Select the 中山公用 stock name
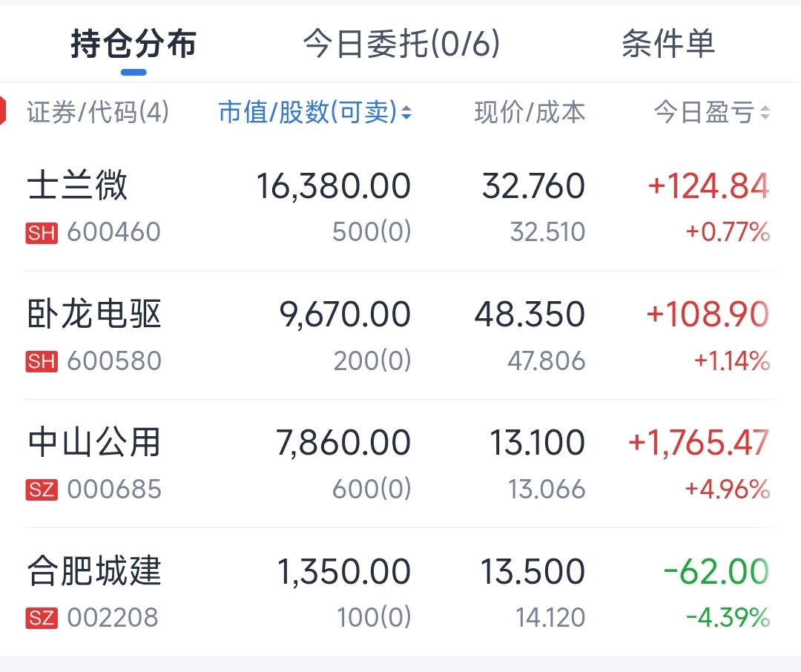The height and width of the screenshot is (672, 801). coord(94,442)
